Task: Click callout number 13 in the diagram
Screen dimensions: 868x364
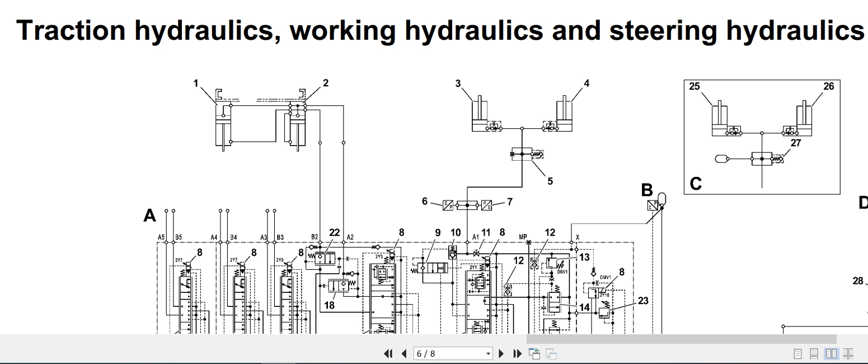Action: coord(584,257)
